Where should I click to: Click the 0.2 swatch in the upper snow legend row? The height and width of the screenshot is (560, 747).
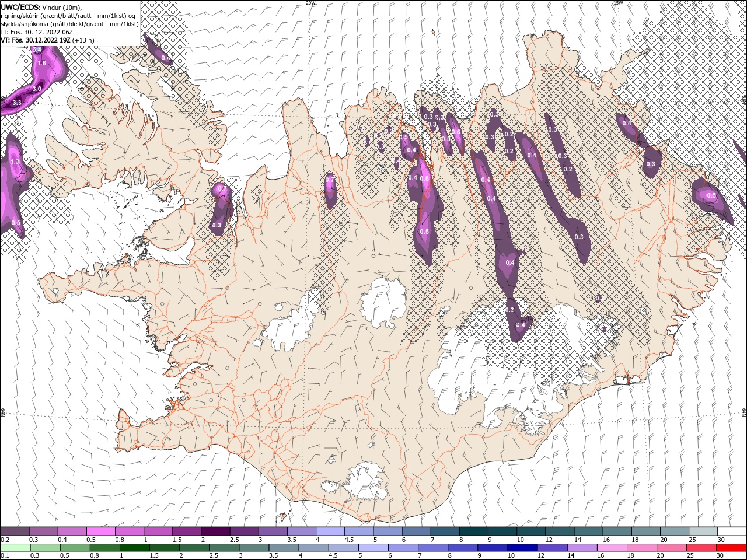(15, 531)
